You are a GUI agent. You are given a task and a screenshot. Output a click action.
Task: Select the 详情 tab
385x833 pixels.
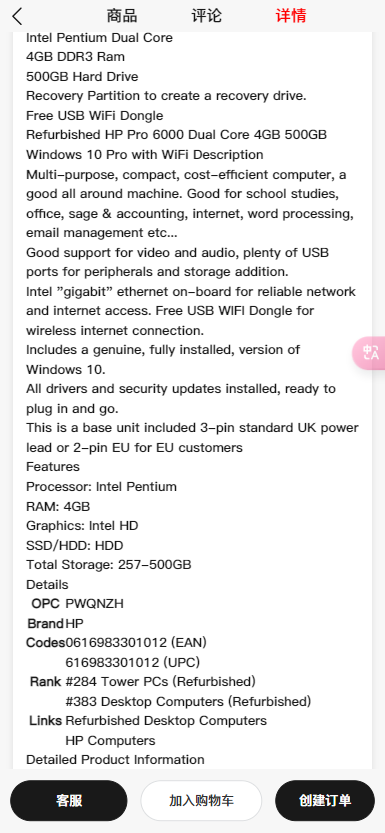point(291,16)
